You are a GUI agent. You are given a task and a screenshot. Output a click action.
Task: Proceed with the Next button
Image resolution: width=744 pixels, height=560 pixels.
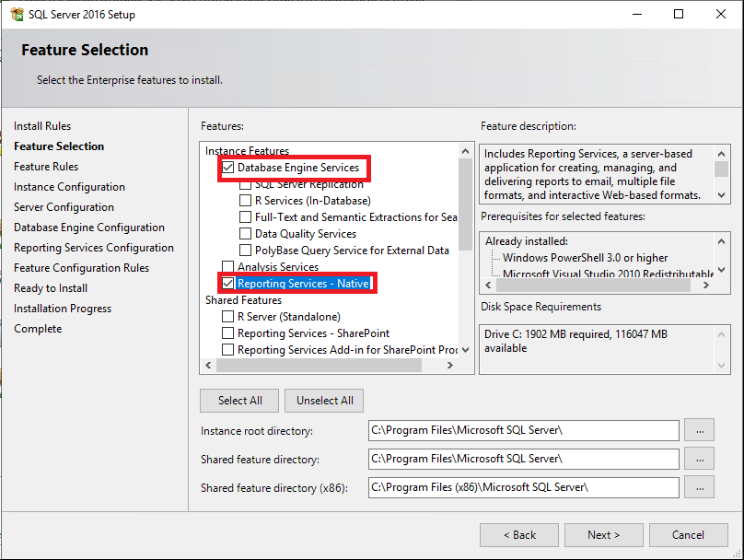coord(603,535)
